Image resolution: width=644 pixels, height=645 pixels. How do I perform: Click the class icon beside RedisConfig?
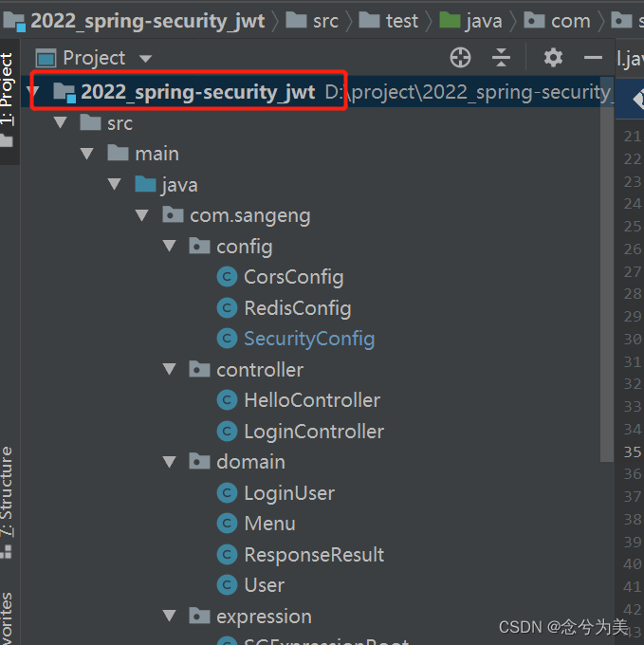click(227, 307)
